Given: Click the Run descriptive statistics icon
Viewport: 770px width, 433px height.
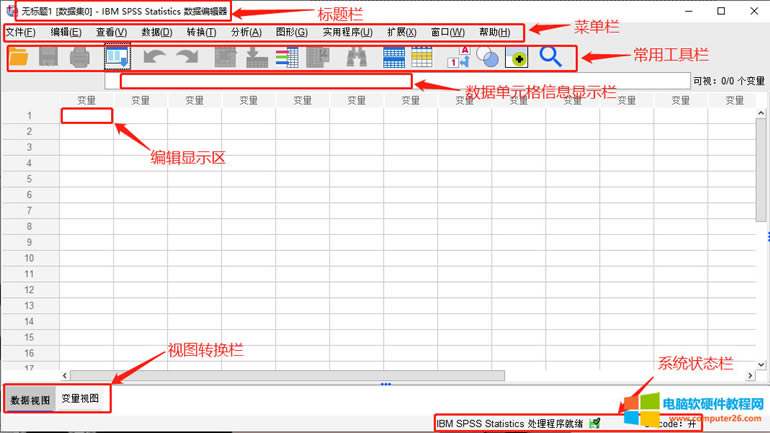Looking at the screenshot, I should pyautogui.click(x=318, y=57).
